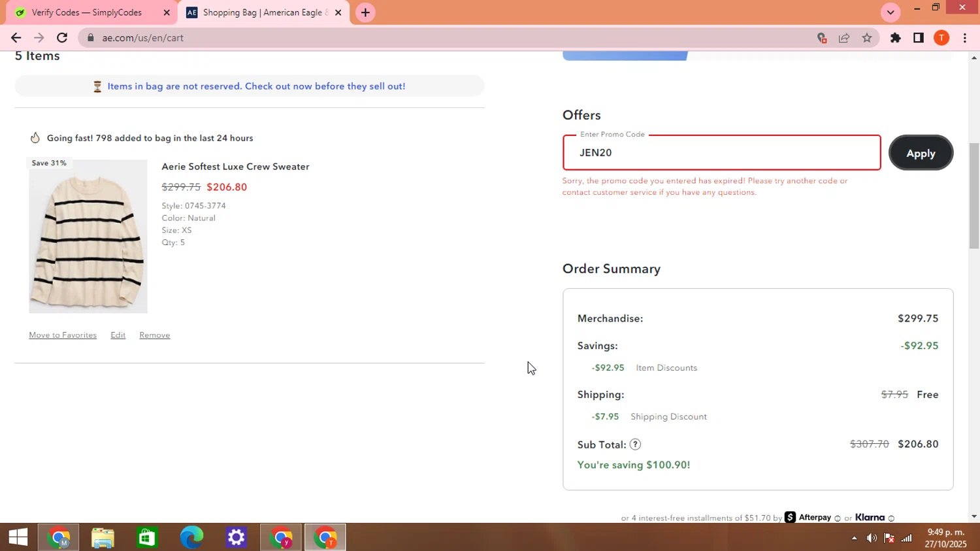The image size is (980, 551).
Task: Click the -$92.95 Item Discounts line
Action: (x=644, y=367)
